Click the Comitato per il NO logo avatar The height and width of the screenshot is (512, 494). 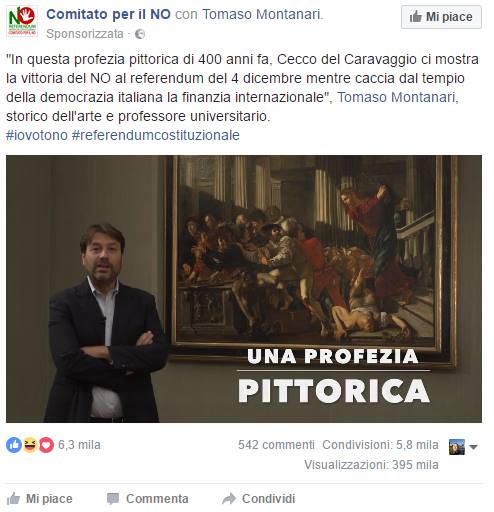22,21
